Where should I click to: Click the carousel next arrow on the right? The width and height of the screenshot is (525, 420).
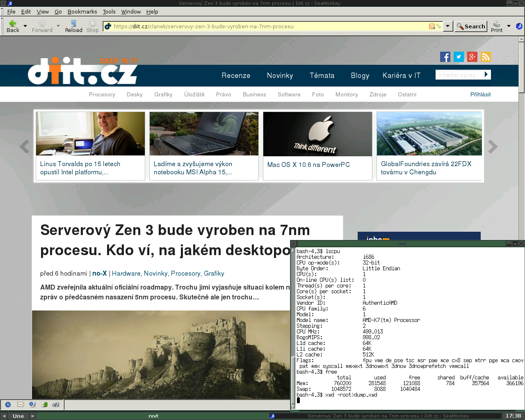(493, 146)
